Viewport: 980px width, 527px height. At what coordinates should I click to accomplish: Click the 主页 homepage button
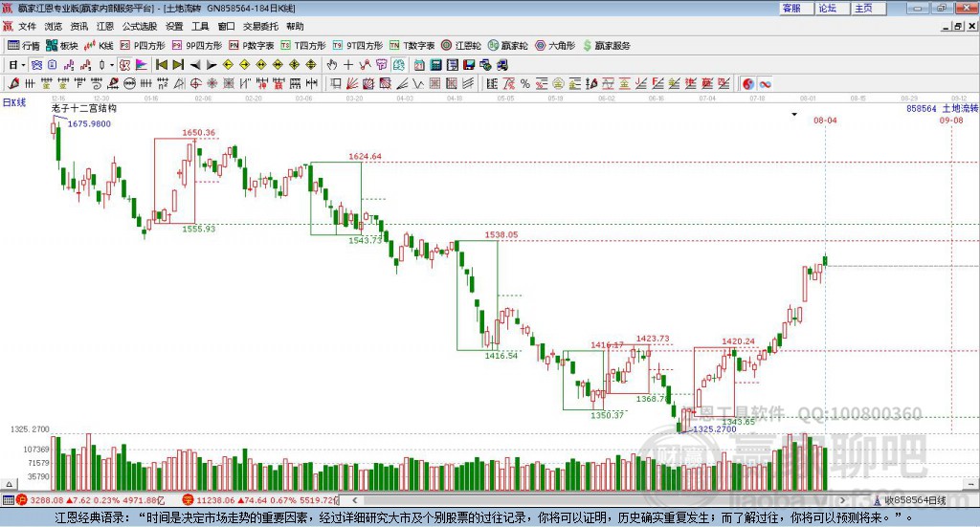(x=867, y=8)
